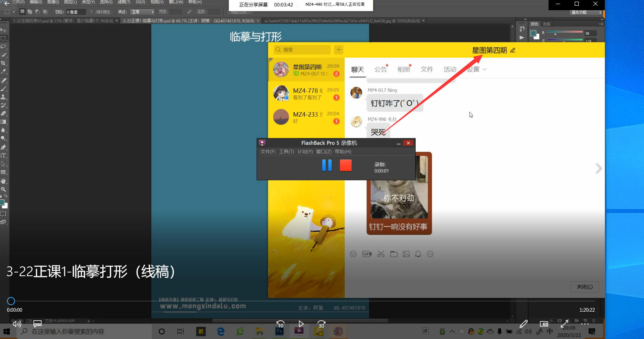Switch to the 公告 announcements tab
The height and width of the screenshot is (339, 644).
pos(381,69)
